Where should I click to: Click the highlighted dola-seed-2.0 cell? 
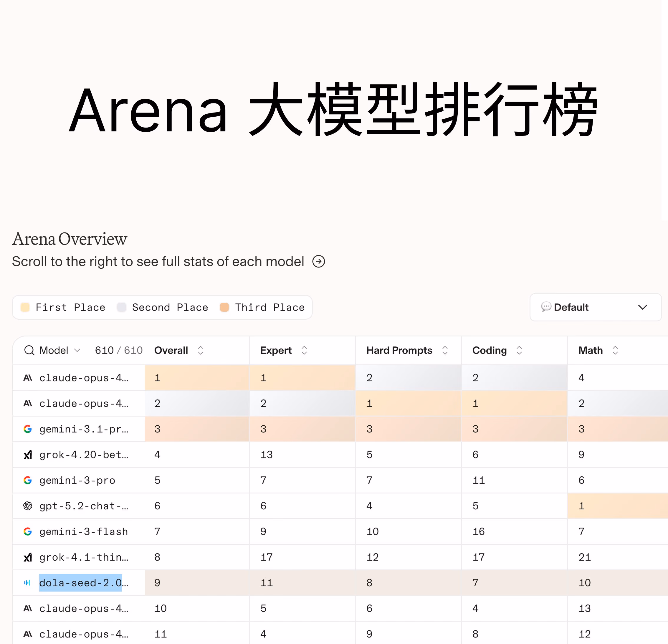pyautogui.click(x=81, y=583)
